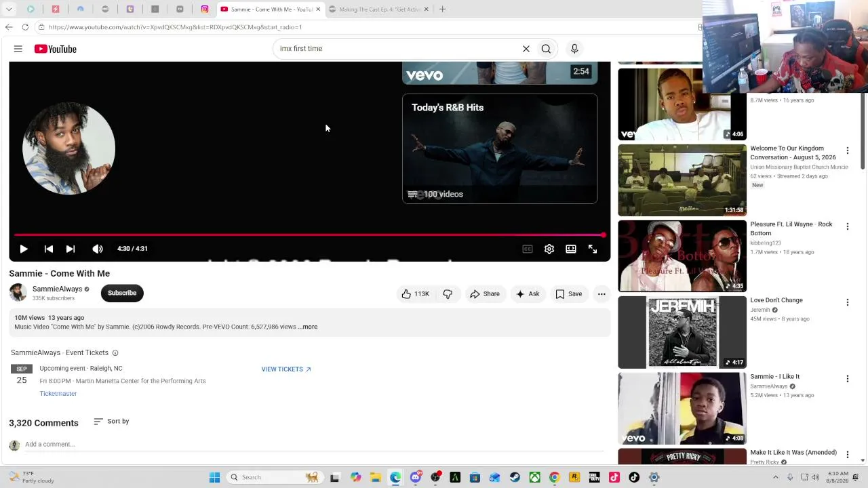Go to the YouTube home logo
868x488 pixels.
tap(56, 49)
